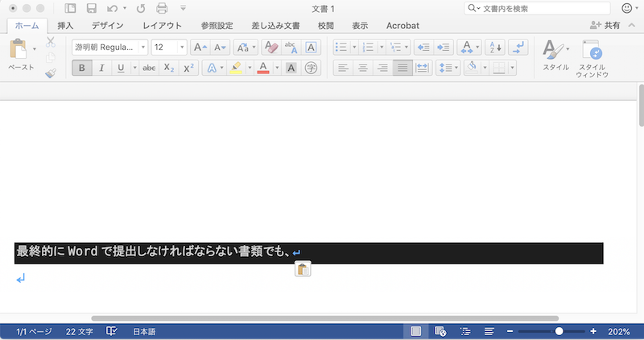This screenshot has height=340, width=644.
Task: Align text left
Action: point(343,68)
